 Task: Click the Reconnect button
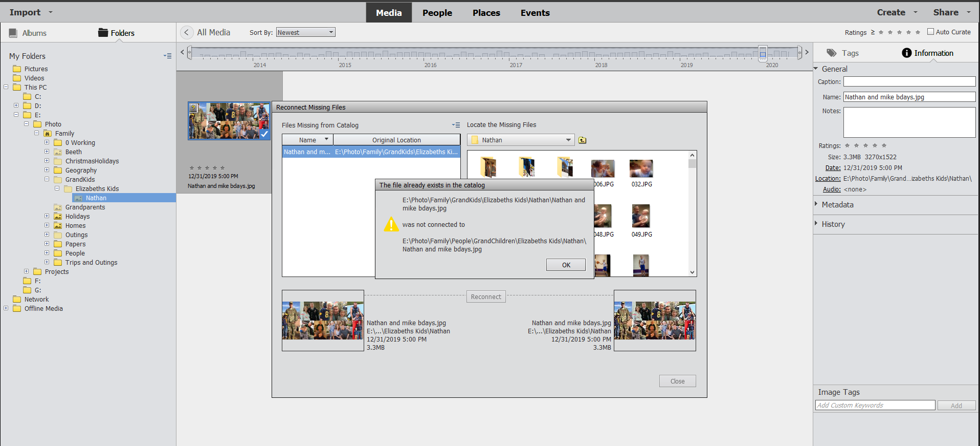pyautogui.click(x=486, y=297)
